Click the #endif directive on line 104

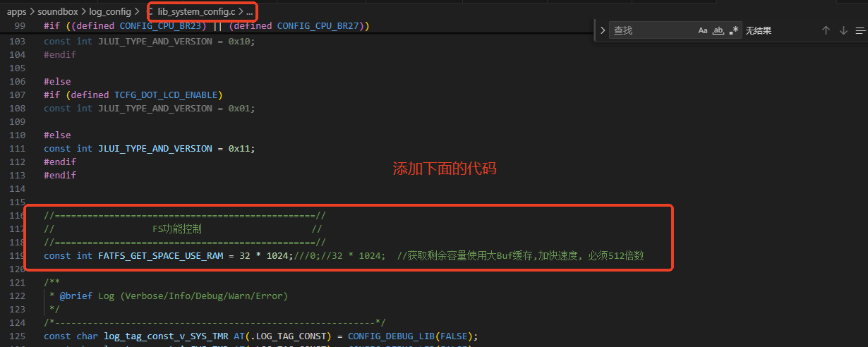click(x=60, y=54)
